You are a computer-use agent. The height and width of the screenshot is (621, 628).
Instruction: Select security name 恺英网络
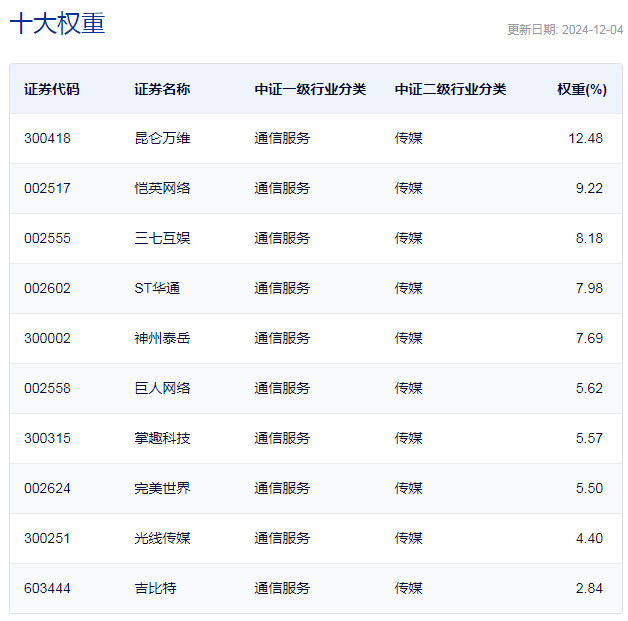point(162,188)
